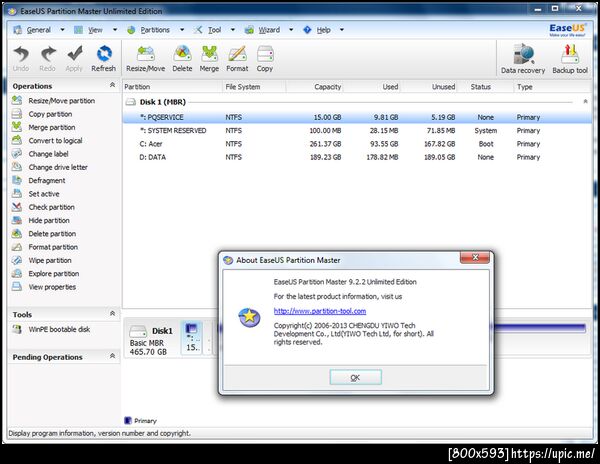Select the 15 GB block in disk map
The width and height of the screenshot is (600, 464).
pyautogui.click(x=192, y=338)
